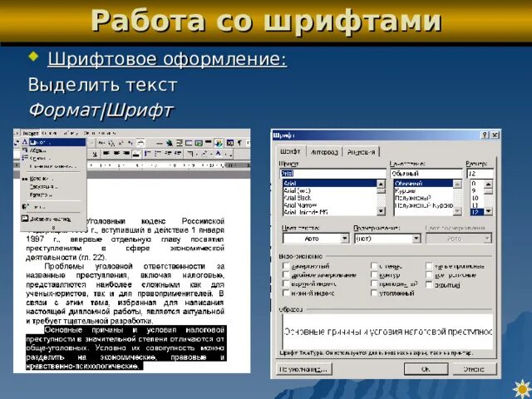
Task: Click the justify alignment toolbar icon
Action: 136,154
